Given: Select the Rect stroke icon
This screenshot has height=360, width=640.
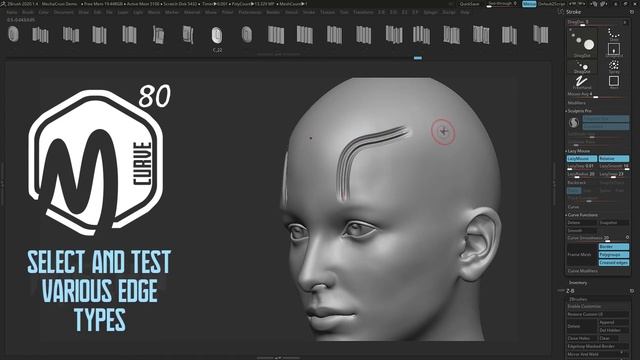Looking at the screenshot, I should (x=613, y=82).
